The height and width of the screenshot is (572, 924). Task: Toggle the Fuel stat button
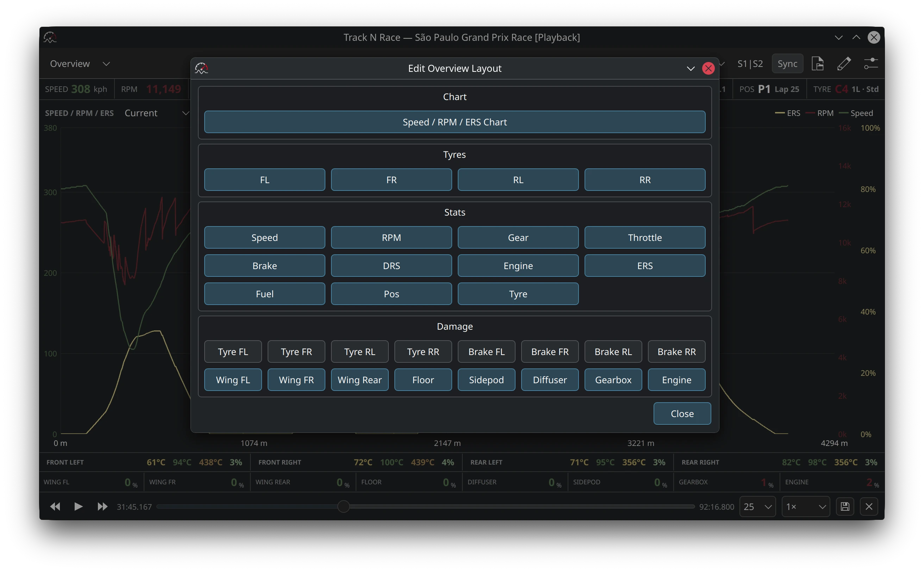tap(264, 293)
